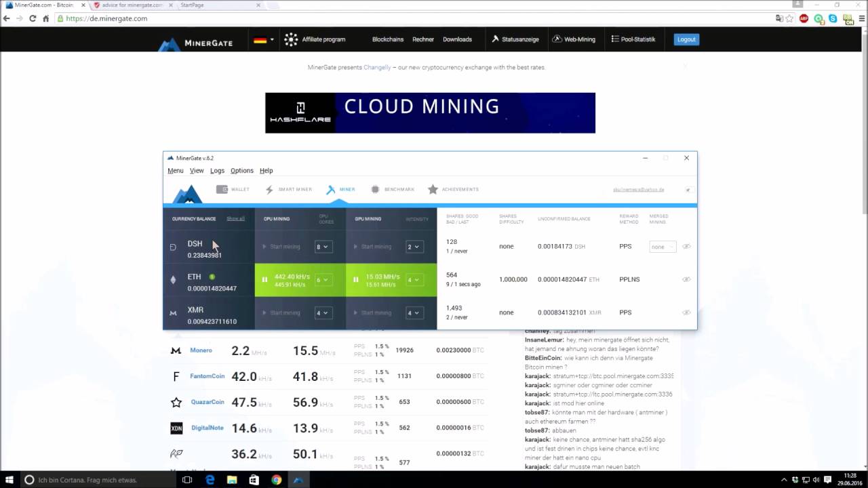Open the View menu
Image resolution: width=868 pixels, height=488 pixels.
tap(197, 171)
